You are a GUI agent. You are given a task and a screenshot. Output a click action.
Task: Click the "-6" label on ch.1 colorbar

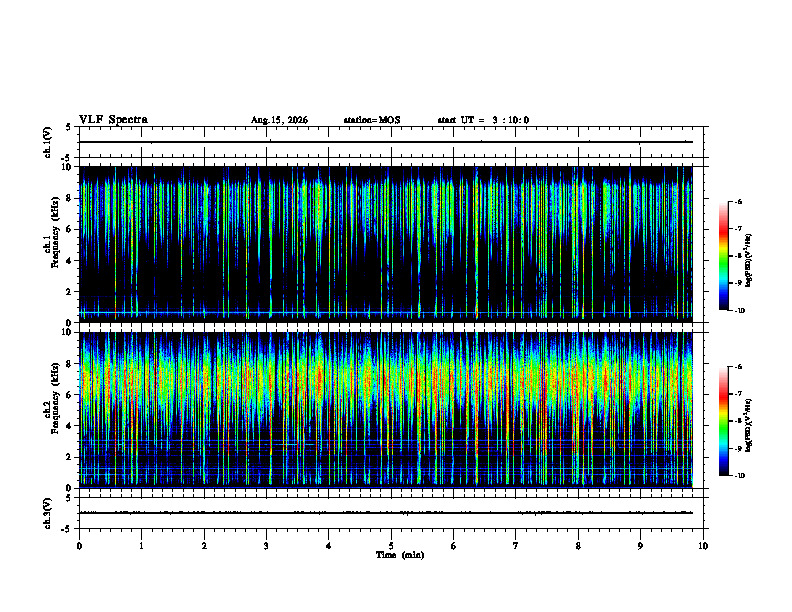739,201
